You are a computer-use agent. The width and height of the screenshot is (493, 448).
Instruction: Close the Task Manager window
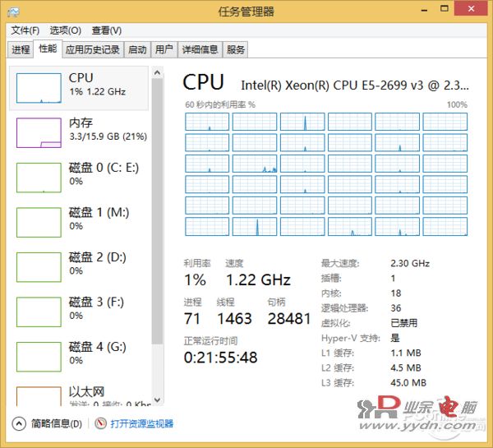click(471, 8)
